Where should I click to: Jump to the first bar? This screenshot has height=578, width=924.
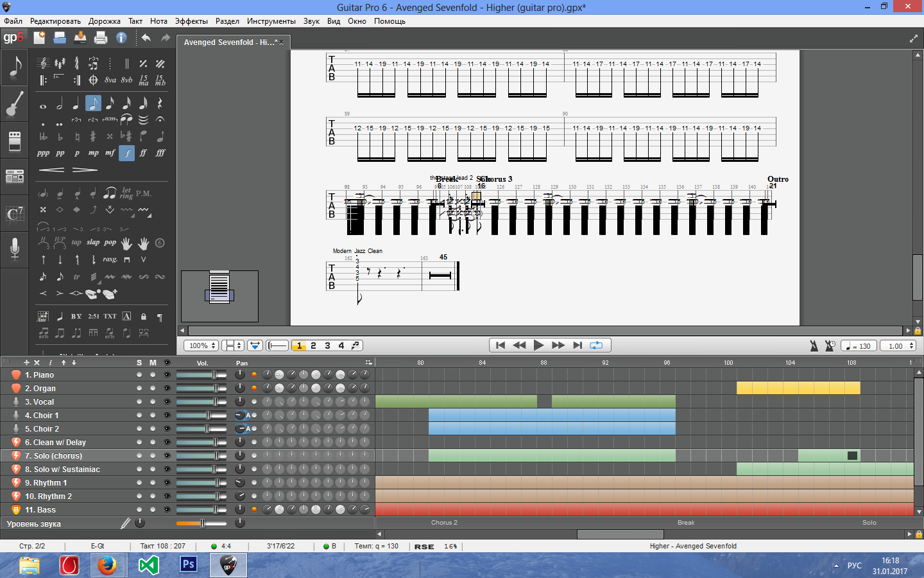pos(501,345)
